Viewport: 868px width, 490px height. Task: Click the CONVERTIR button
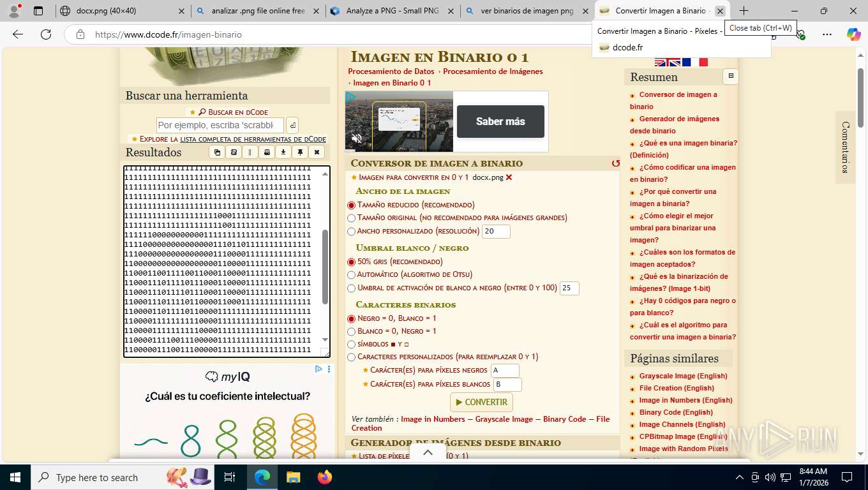pyautogui.click(x=481, y=403)
